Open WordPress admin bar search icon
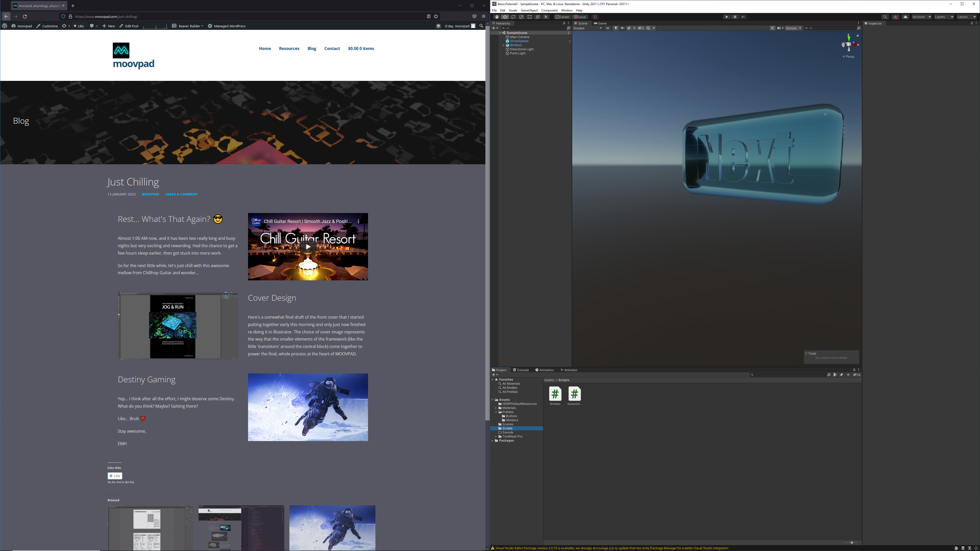The width and height of the screenshot is (980, 551). pos(481,26)
